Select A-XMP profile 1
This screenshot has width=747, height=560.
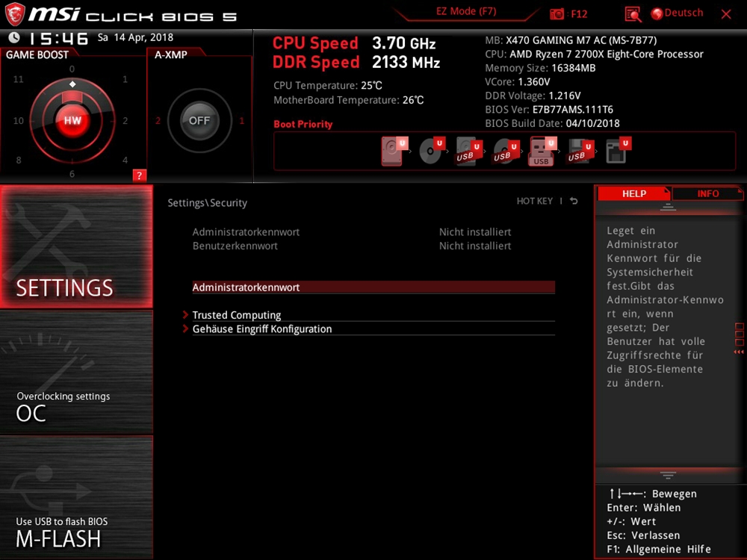[241, 120]
